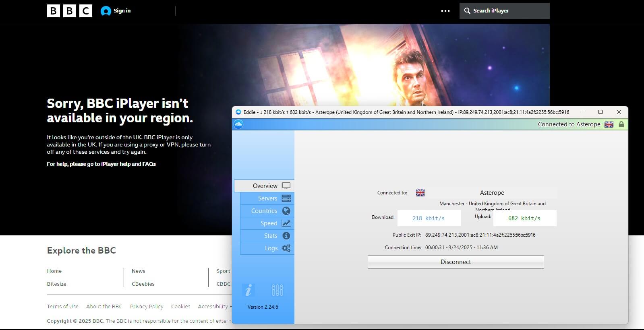The height and width of the screenshot is (330, 644).
Task: Click the Servers rack icon
Action: click(x=286, y=198)
